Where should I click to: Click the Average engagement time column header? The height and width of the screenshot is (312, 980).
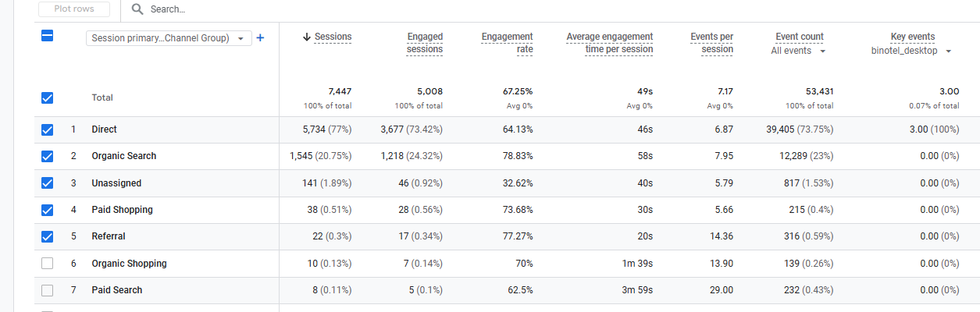(609, 43)
